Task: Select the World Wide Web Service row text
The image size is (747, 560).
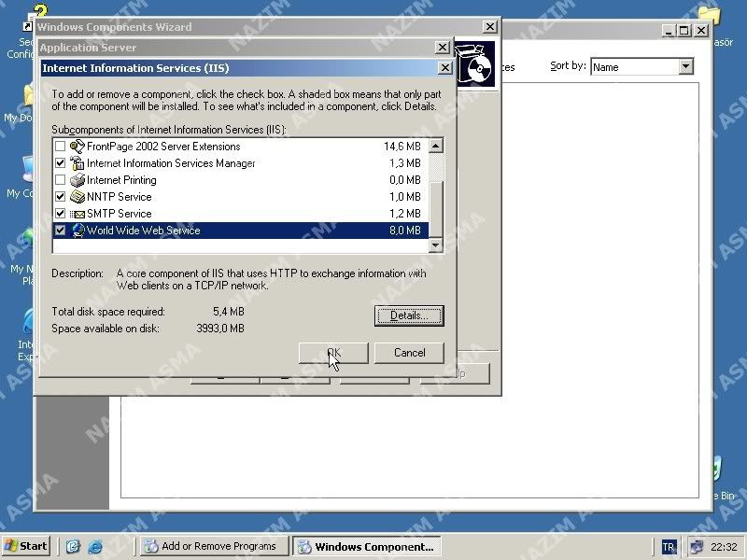Action: (x=144, y=231)
